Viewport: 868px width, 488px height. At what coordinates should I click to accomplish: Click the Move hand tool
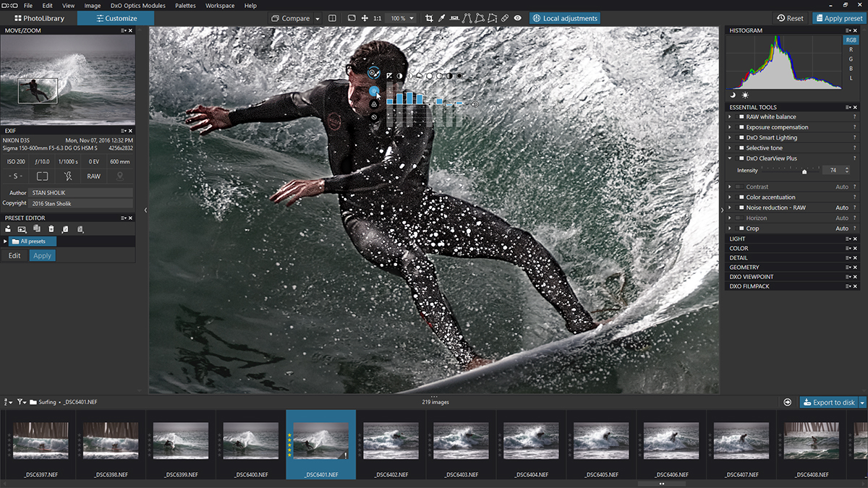click(365, 18)
